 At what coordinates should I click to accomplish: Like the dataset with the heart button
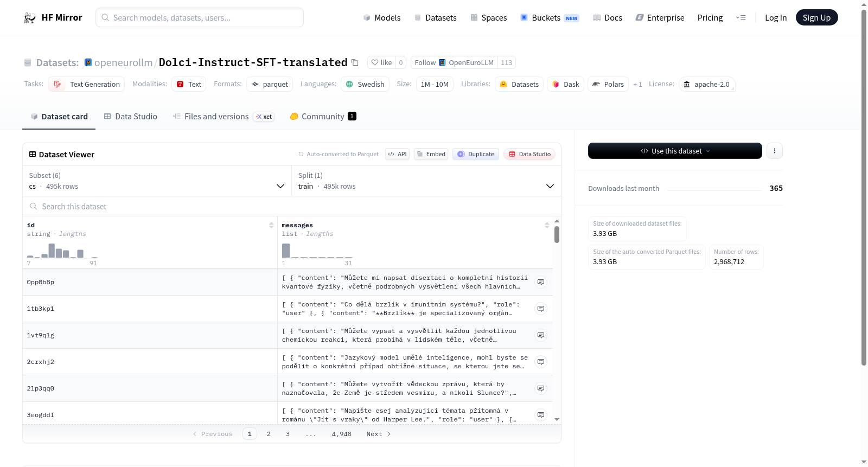click(x=381, y=62)
